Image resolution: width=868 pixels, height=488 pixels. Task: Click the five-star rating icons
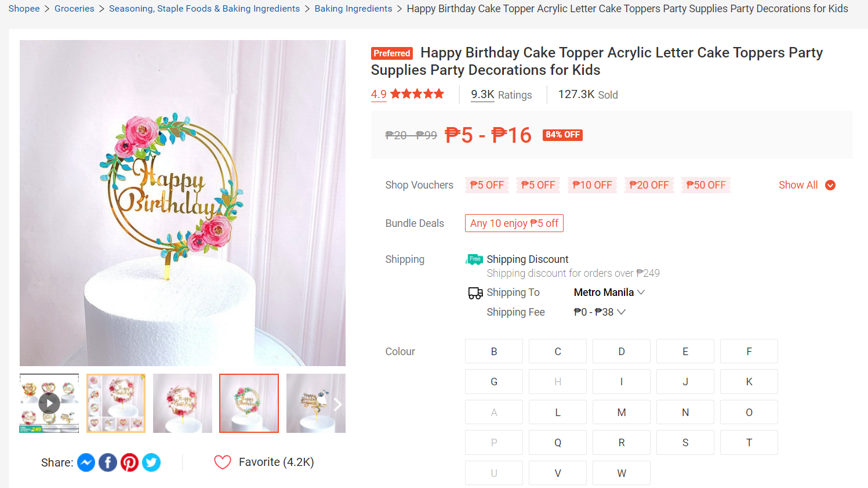click(417, 94)
